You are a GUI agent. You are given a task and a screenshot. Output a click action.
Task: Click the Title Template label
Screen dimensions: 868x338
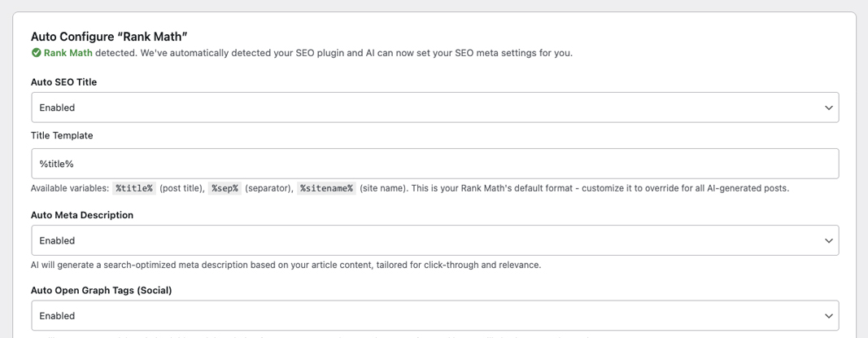pyautogui.click(x=62, y=136)
